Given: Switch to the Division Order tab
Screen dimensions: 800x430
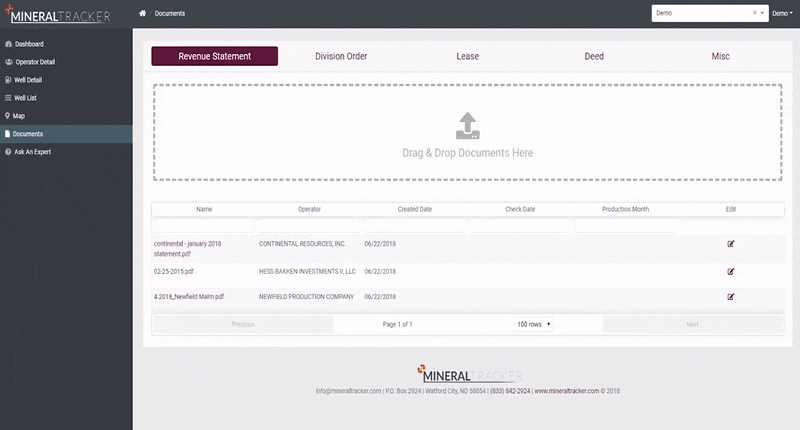Looking at the screenshot, I should click(341, 56).
